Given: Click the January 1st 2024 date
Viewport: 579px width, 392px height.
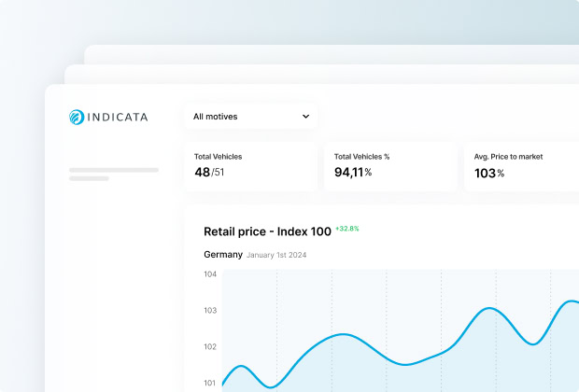Looking at the screenshot, I should pyautogui.click(x=277, y=255).
